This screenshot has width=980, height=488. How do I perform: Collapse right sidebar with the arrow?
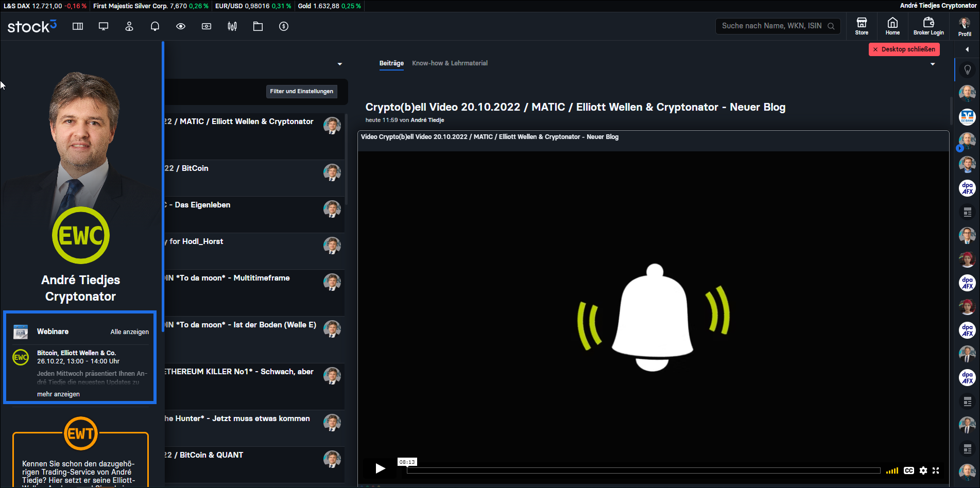pos(967,49)
